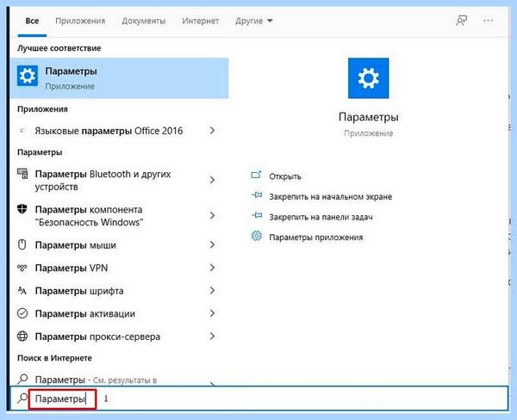Open the three-dot more options menu
This screenshot has width=517, height=420.
488,21
